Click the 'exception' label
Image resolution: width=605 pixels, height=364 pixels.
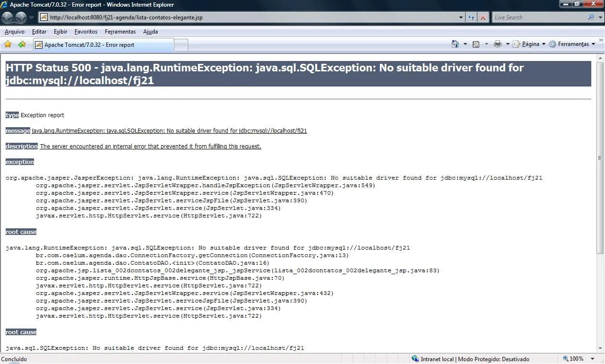pos(20,162)
